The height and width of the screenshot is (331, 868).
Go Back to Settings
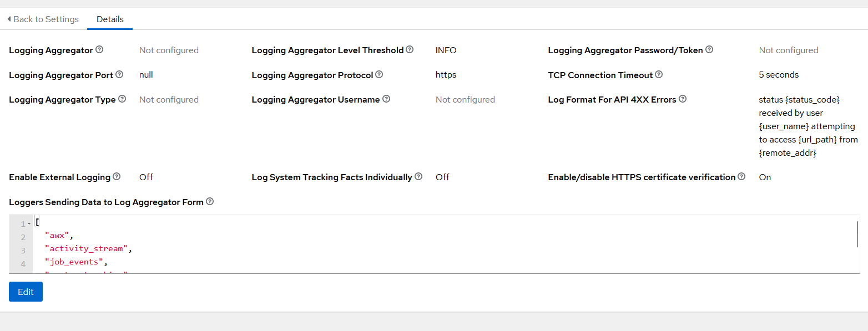coord(43,19)
